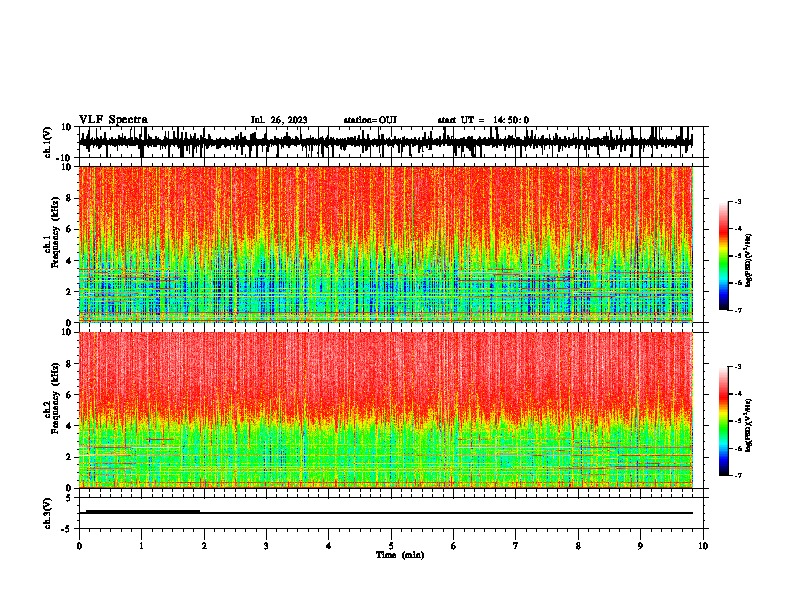Click the "6" kHz tick on ch.2 spectrogram axis
The height and width of the screenshot is (612, 792).
pos(71,394)
